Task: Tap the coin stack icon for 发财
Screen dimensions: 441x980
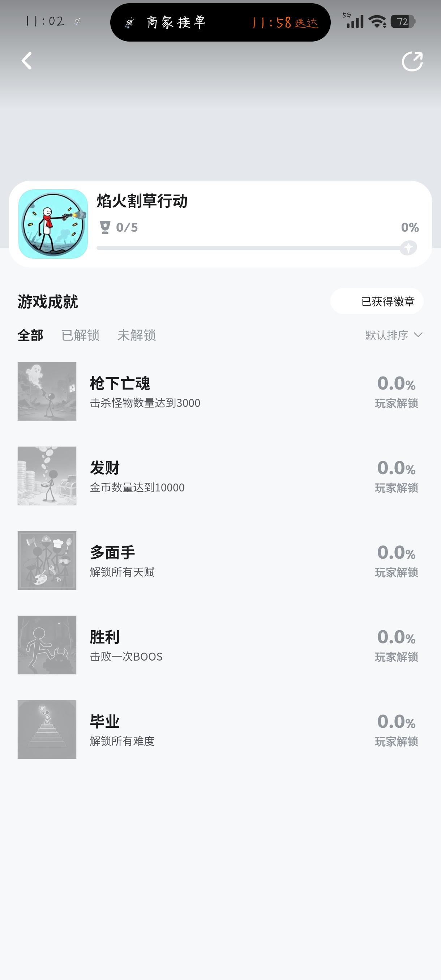Action: tap(47, 476)
